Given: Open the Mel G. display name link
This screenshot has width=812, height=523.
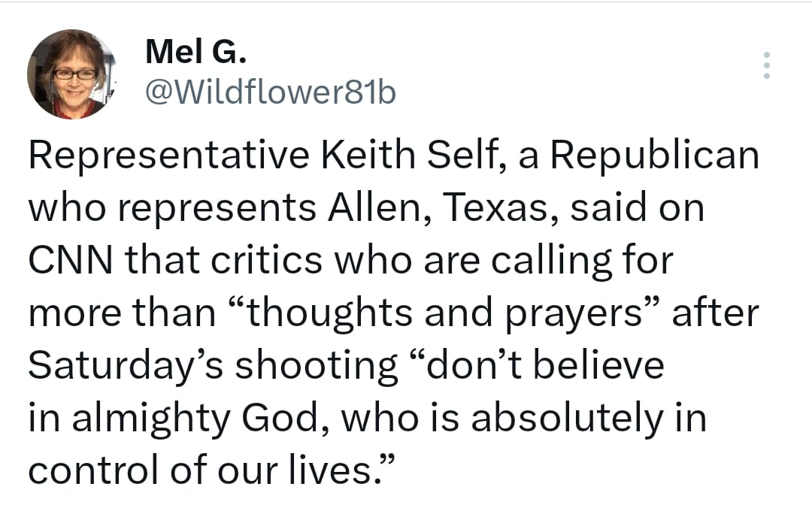Looking at the screenshot, I should coord(195,51).
